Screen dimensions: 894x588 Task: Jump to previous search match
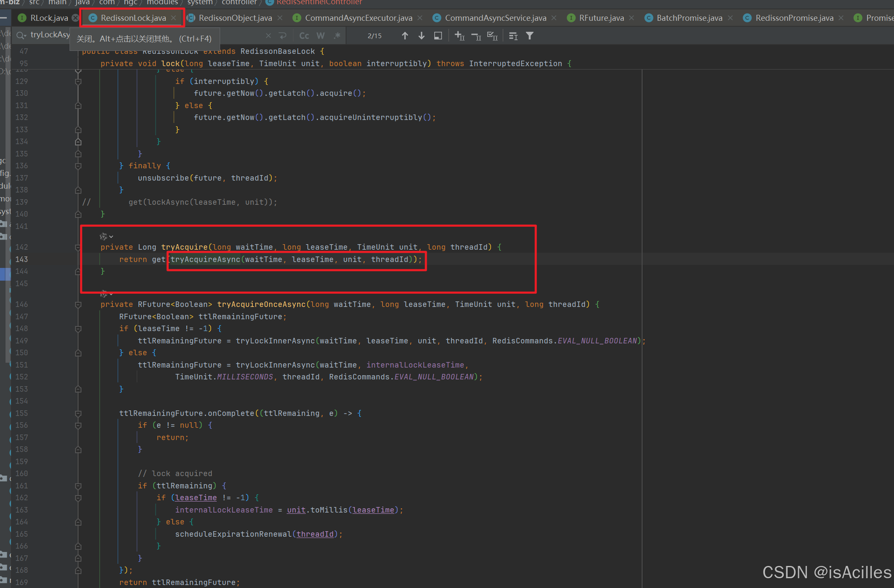405,36
